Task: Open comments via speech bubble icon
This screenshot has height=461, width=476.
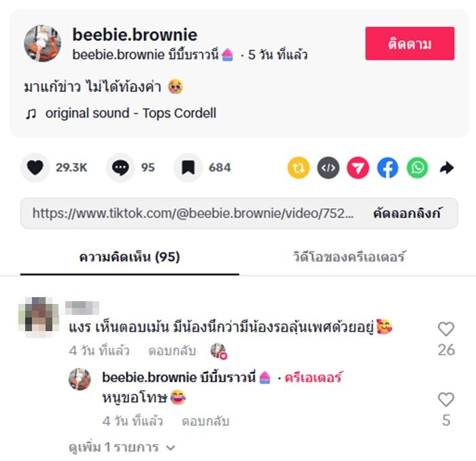Action: 120,167
